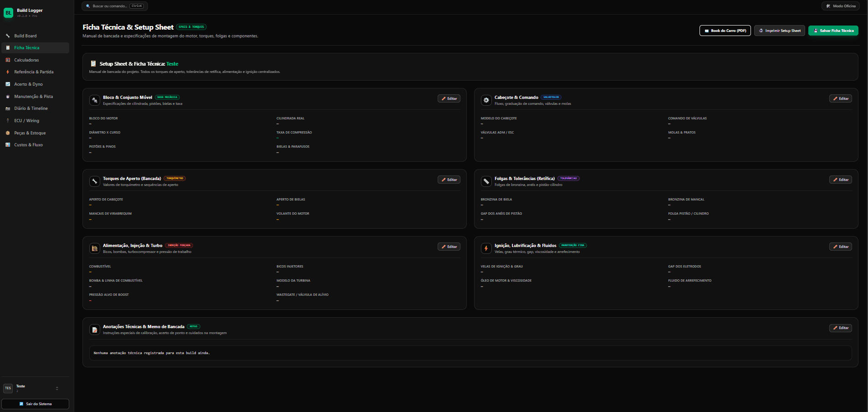Click the calculator icon beside Calculadoras
This screenshot has height=412, width=868.
[8, 60]
